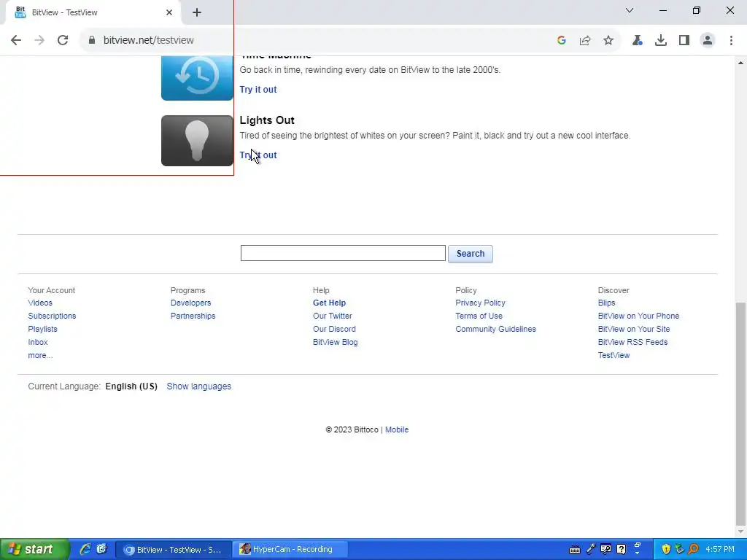Visit the BitView Blog link
Image resolution: width=747 pixels, height=560 pixels.
pos(336,342)
